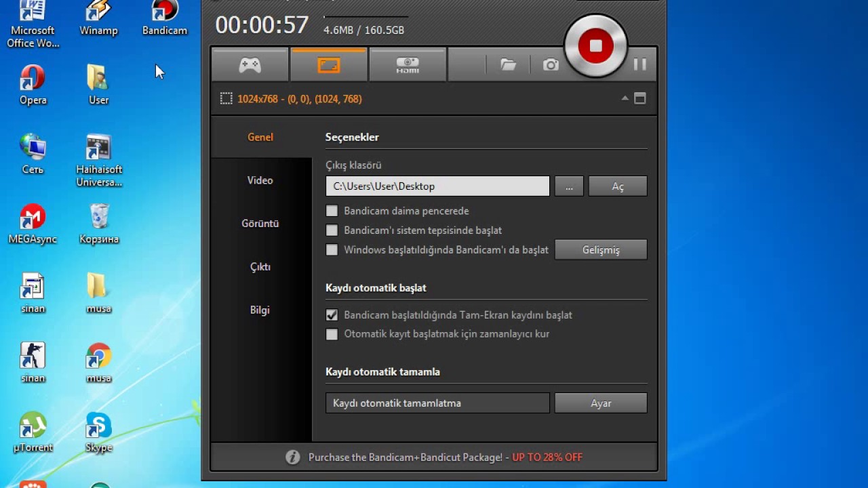Open the Çıktı tab
Screen dimensions: 868x488
[260, 267]
